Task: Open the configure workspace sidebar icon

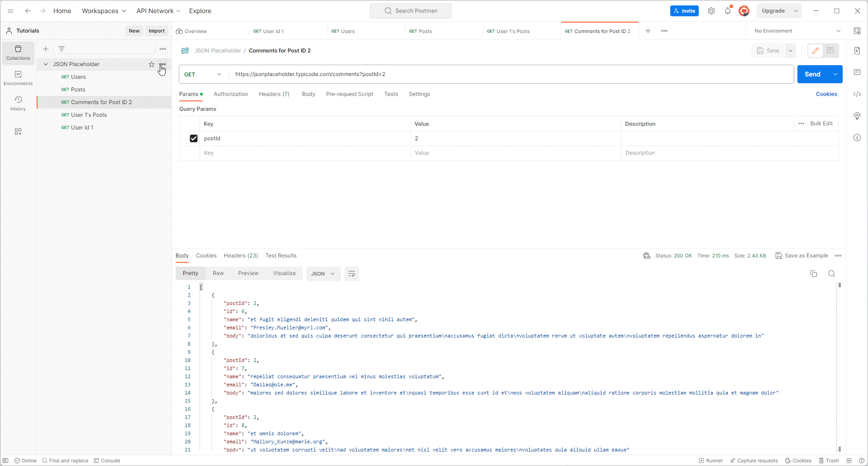Action: click(18, 132)
